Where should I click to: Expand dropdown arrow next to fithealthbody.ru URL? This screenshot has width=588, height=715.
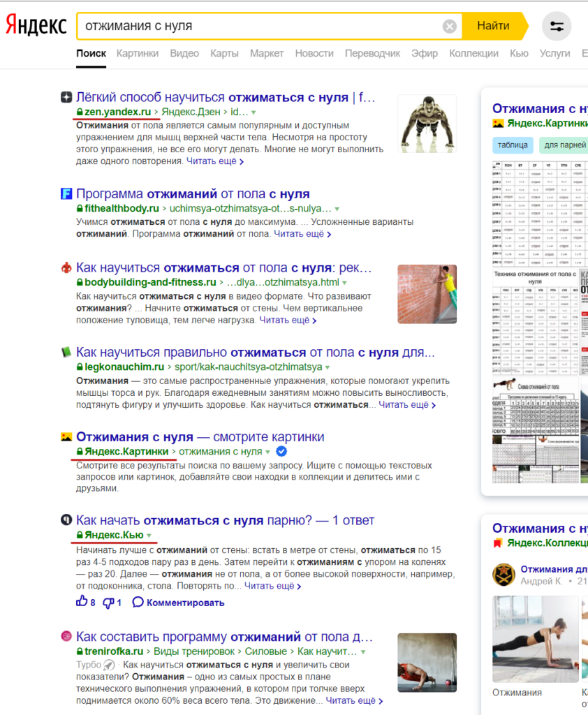click(337, 209)
